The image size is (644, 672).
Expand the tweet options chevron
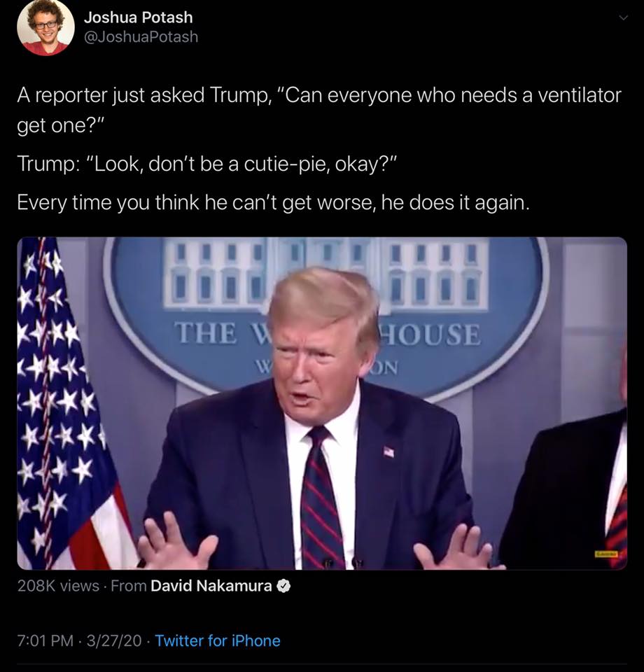tap(624, 17)
